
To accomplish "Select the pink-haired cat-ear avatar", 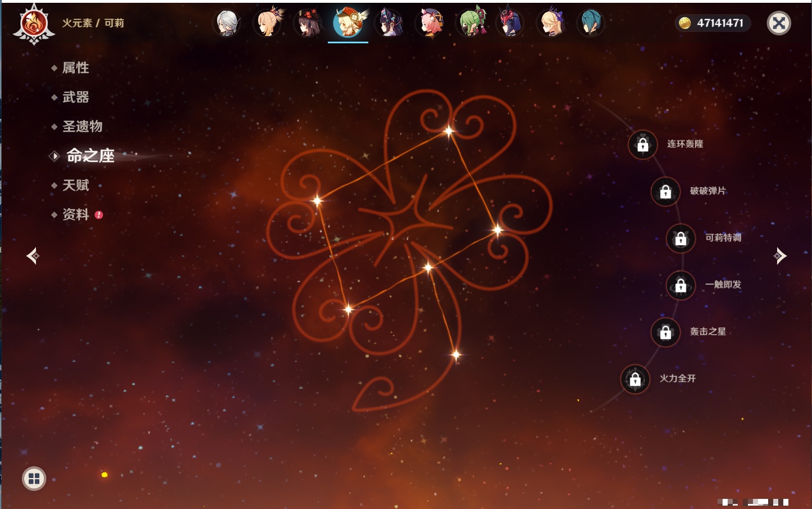I will (x=430, y=23).
